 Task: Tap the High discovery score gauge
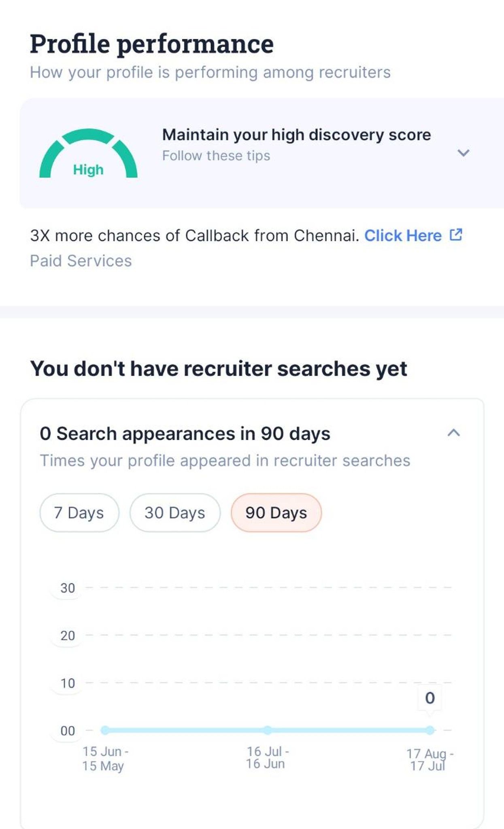coord(88,156)
